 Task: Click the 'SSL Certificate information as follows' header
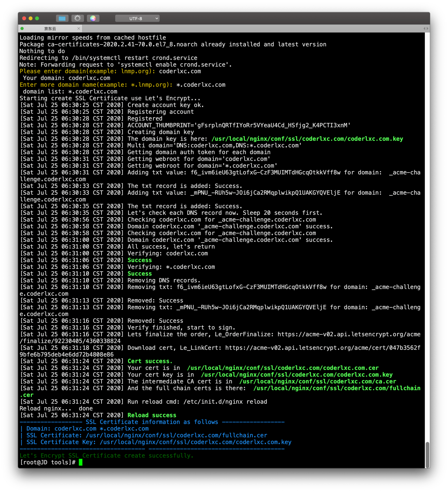coord(152,422)
